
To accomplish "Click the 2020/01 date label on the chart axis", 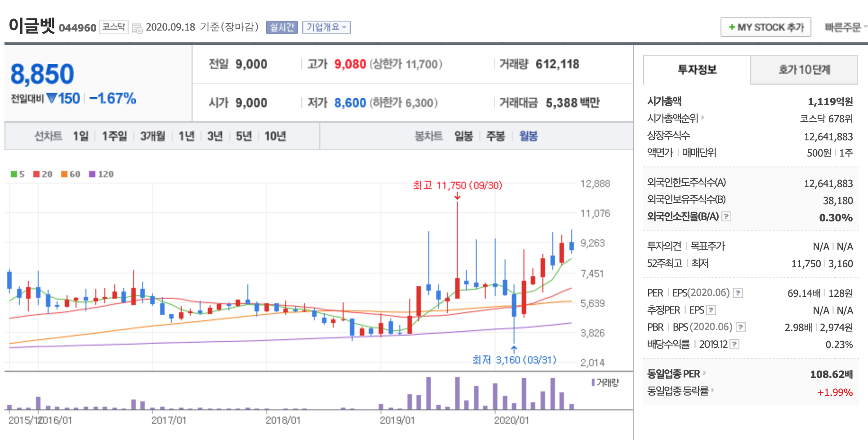I will pos(511,420).
